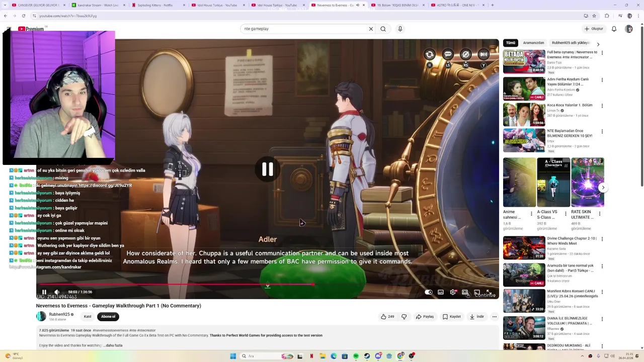Open YouTube account avatar menu

pyautogui.click(x=629, y=29)
